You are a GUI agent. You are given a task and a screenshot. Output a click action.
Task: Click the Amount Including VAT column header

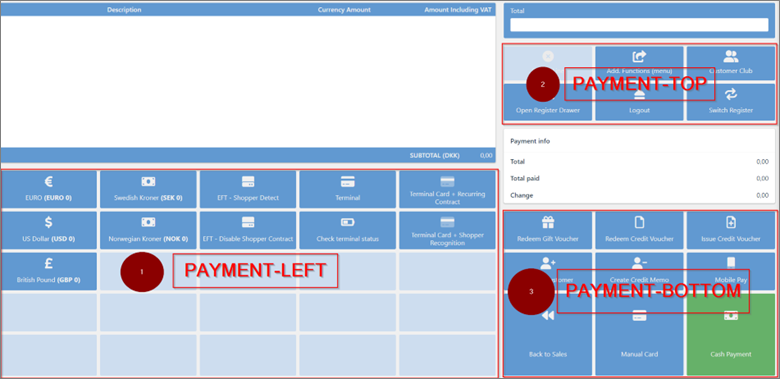pos(458,10)
